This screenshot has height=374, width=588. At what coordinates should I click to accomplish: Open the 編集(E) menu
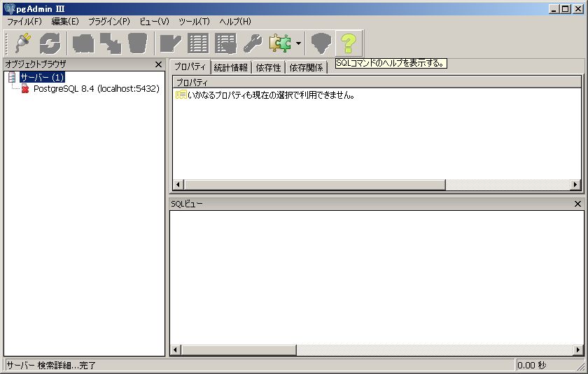coord(65,22)
